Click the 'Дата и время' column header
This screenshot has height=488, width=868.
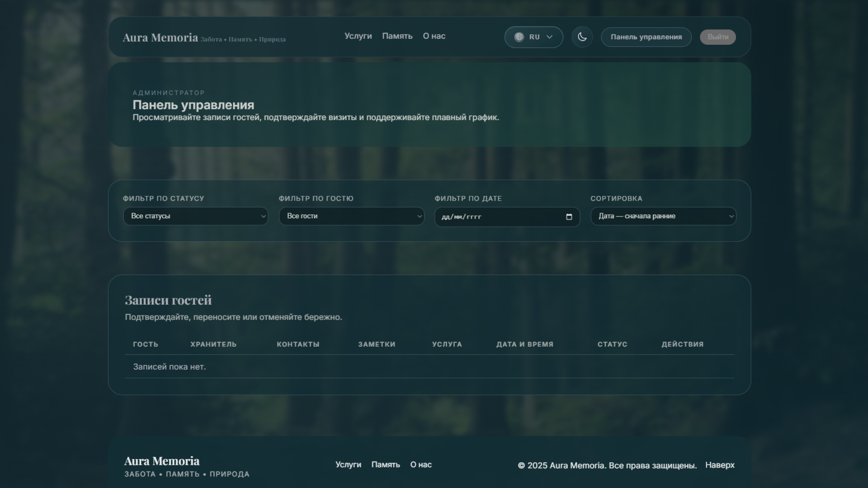pos(525,344)
